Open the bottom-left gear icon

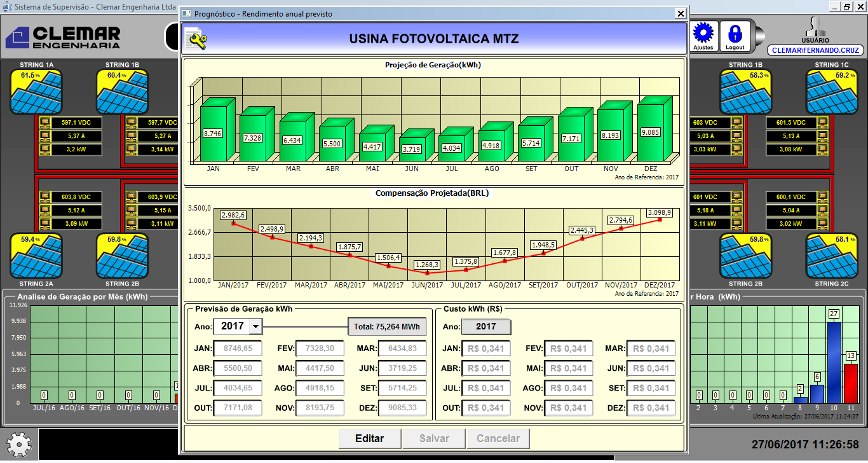click(18, 445)
